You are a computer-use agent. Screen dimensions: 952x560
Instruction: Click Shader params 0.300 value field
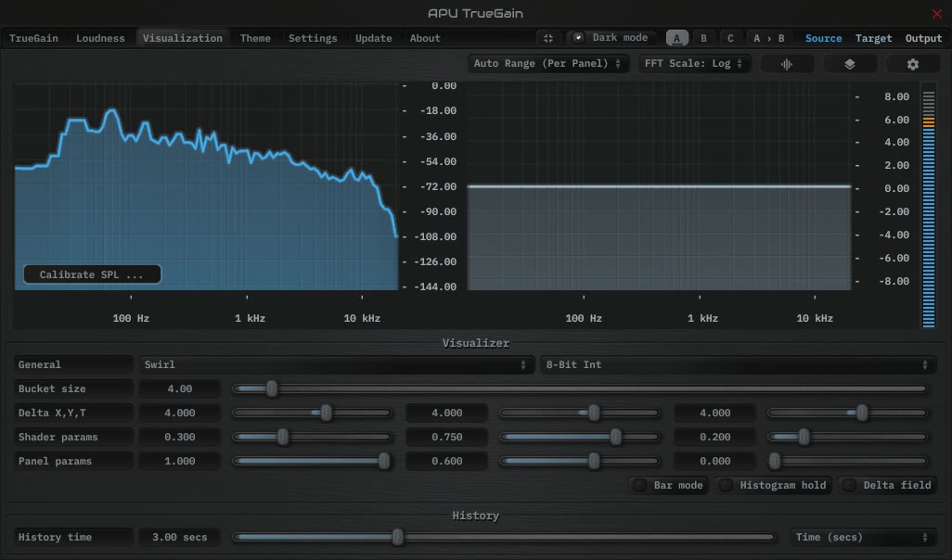coord(180,437)
